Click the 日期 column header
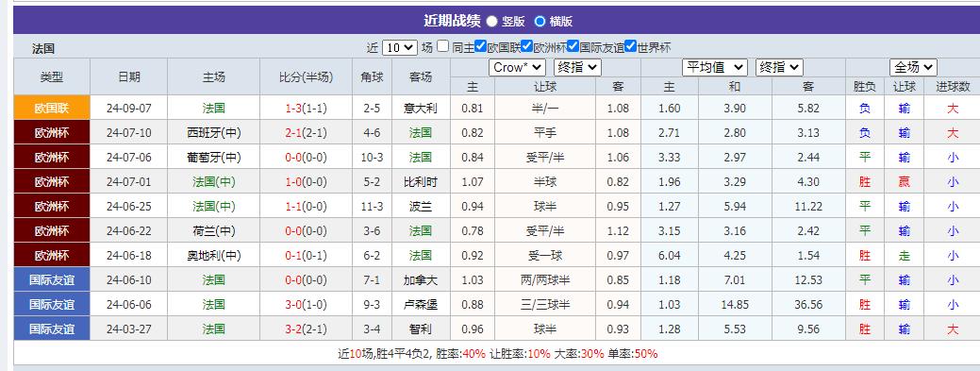The image size is (980, 371). click(x=129, y=77)
